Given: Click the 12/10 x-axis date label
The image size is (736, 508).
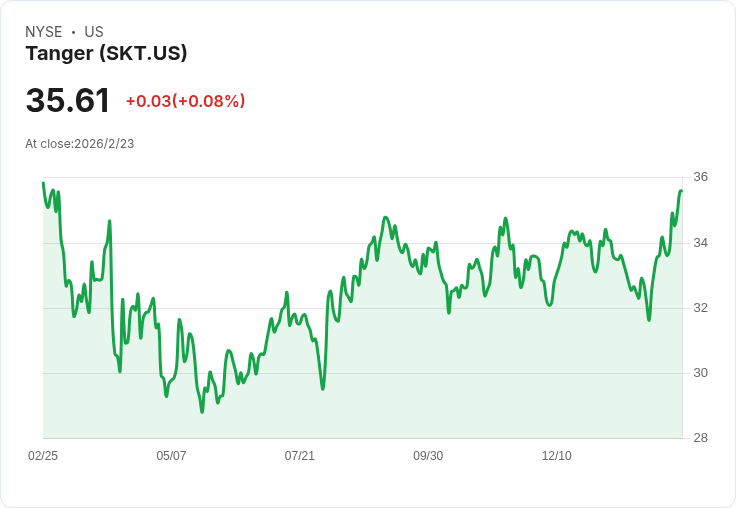Looking at the screenshot, I should [x=557, y=455].
